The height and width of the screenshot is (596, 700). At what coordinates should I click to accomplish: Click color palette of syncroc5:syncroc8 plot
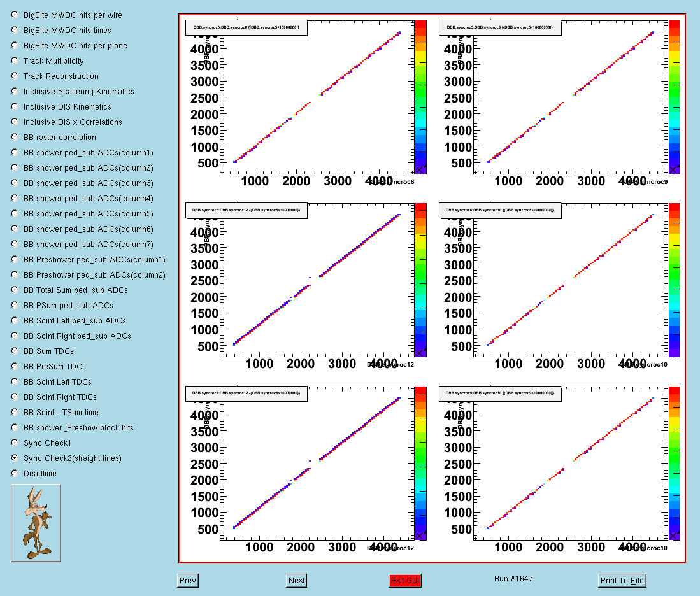point(421,97)
